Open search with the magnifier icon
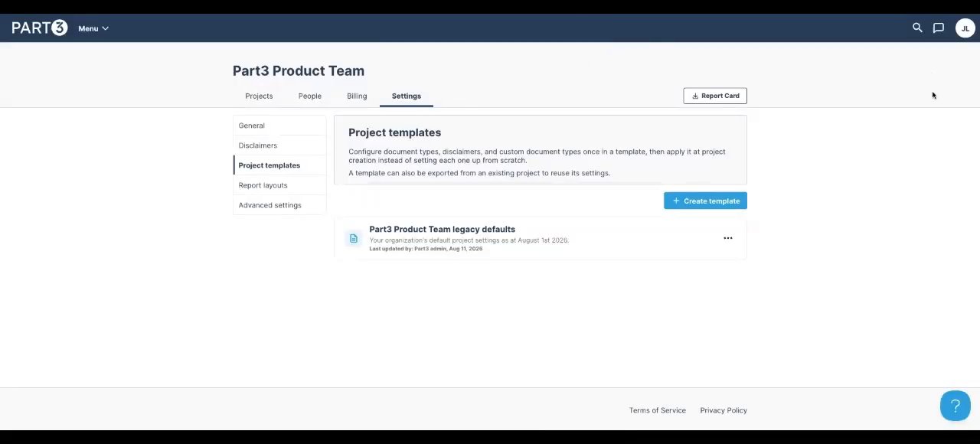Viewport: 980px width, 444px height. (x=917, y=28)
